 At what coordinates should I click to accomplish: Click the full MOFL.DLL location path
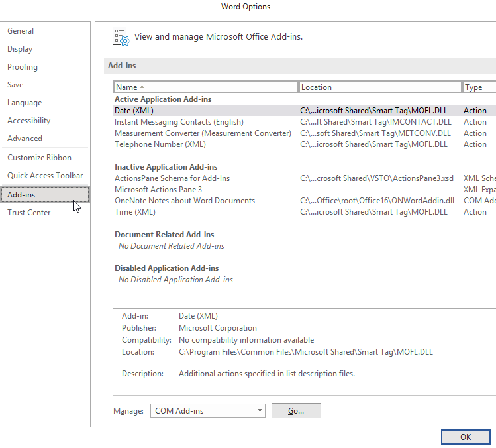[x=305, y=352]
